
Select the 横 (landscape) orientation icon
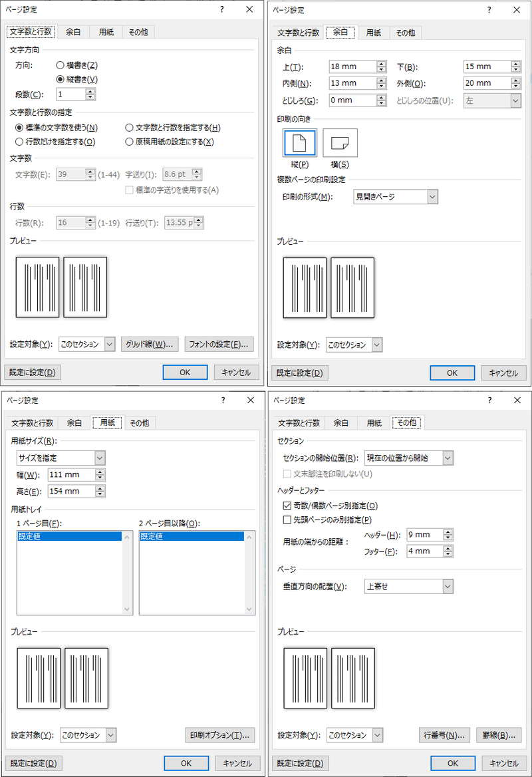[339, 142]
